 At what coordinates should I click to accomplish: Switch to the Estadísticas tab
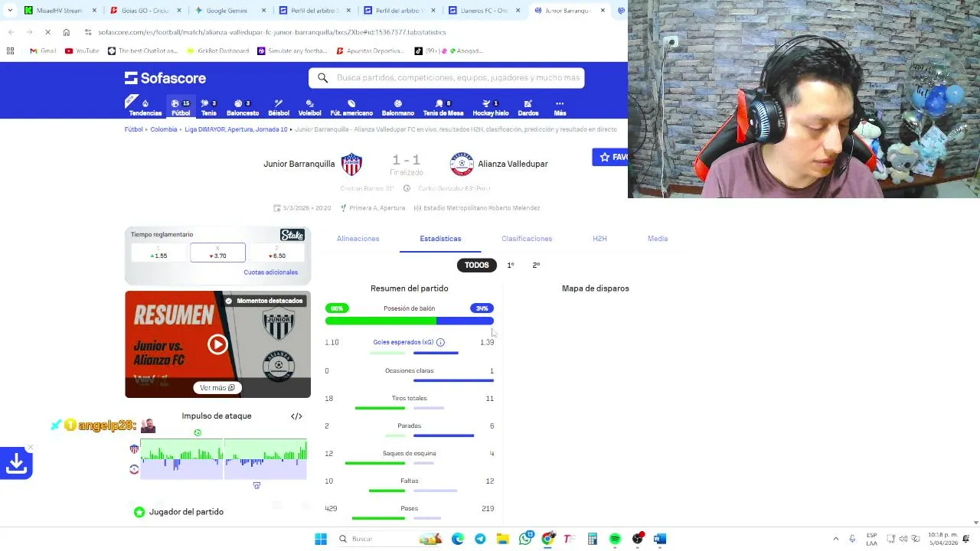(x=440, y=239)
